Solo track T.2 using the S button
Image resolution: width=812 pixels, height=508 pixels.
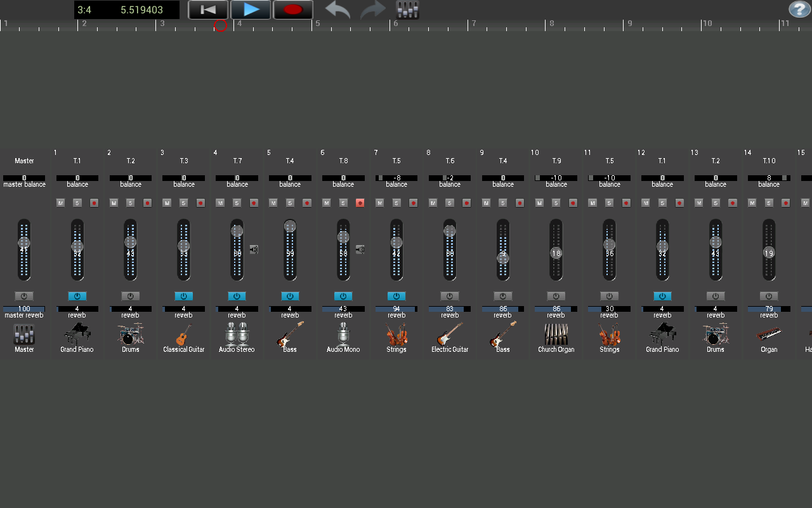131,203
